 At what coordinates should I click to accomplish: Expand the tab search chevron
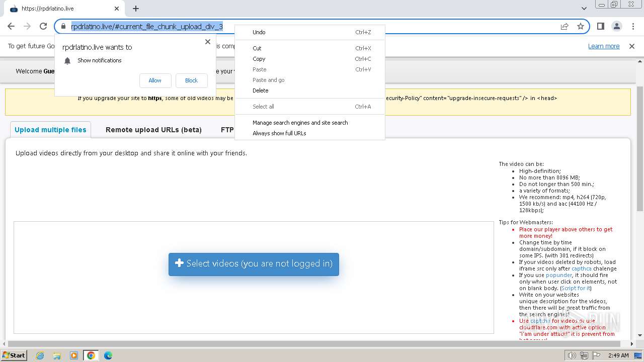pos(584,9)
